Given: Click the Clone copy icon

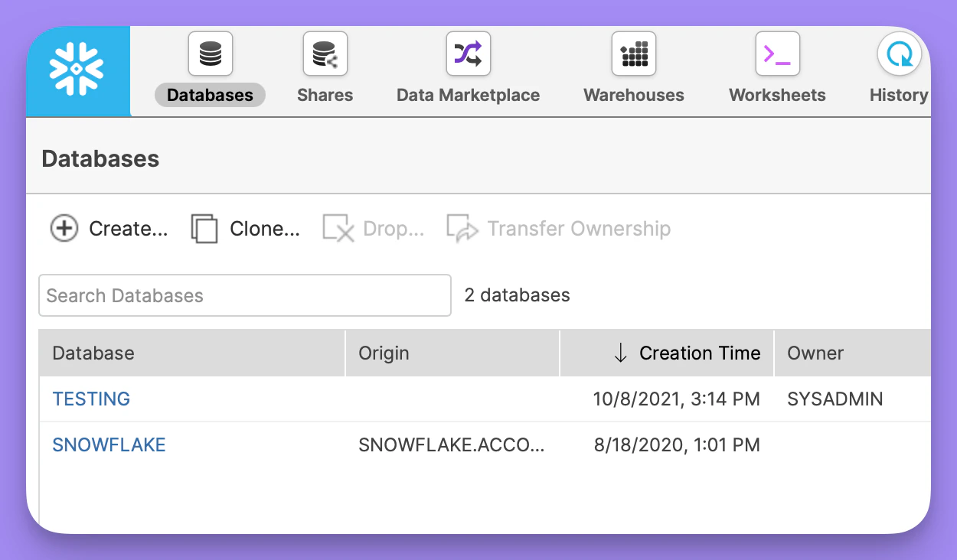Looking at the screenshot, I should pos(204,229).
